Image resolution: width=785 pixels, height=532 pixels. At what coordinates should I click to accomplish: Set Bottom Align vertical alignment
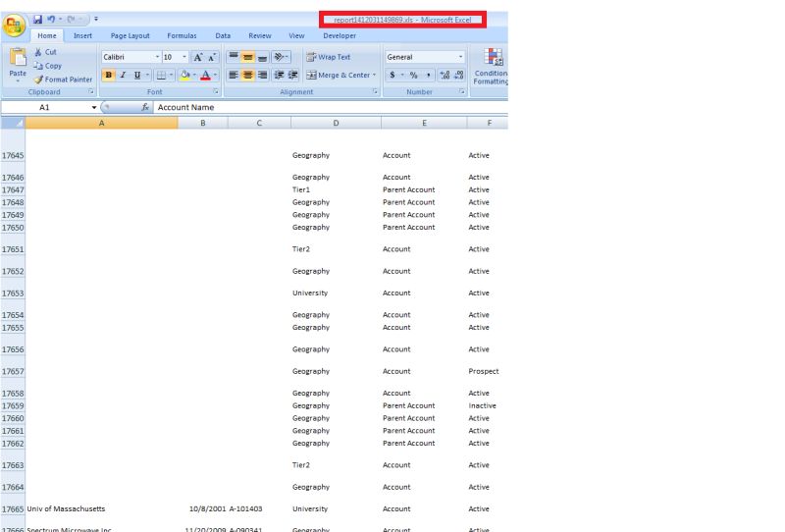pos(262,57)
